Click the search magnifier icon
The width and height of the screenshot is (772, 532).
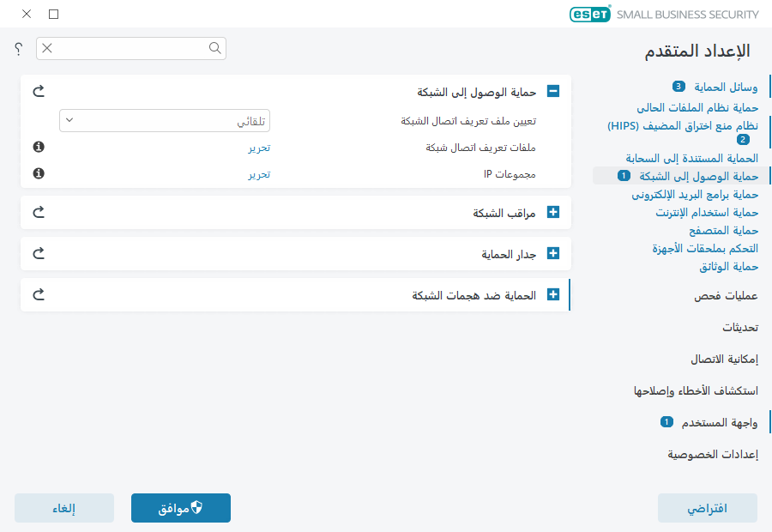[214, 49]
